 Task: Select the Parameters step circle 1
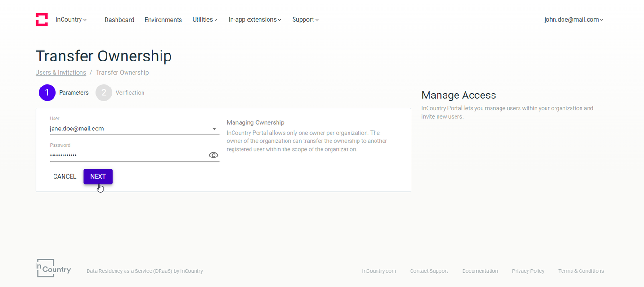pos(47,93)
